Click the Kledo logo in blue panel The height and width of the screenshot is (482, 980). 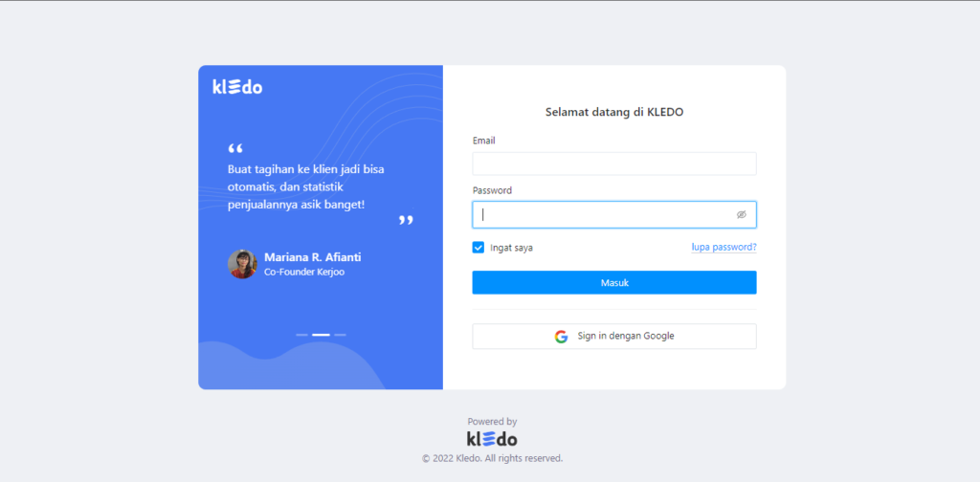click(237, 87)
